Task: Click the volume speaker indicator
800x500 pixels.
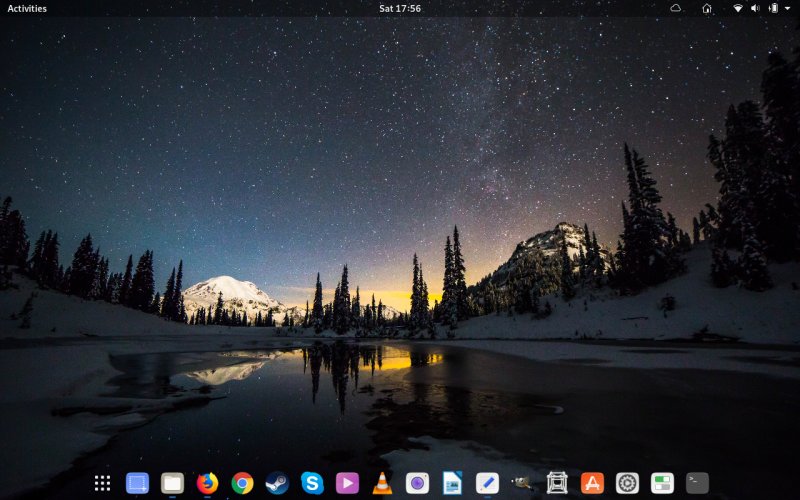Action: pyautogui.click(x=755, y=8)
